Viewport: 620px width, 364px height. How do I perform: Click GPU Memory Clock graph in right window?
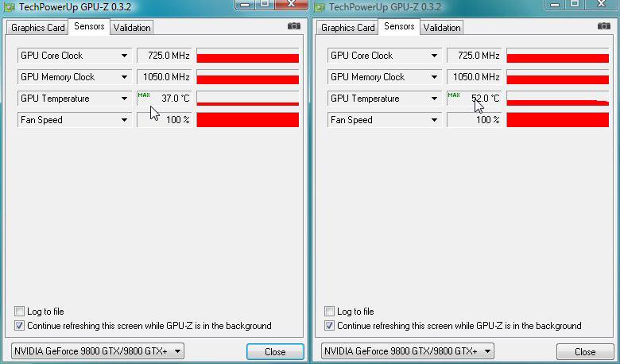click(x=558, y=77)
